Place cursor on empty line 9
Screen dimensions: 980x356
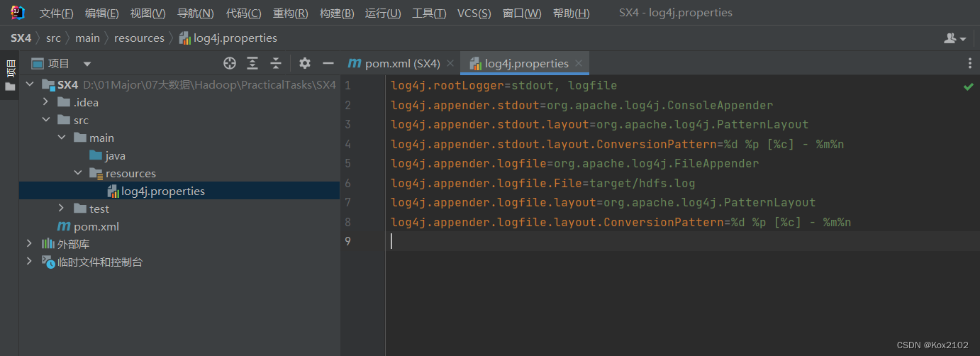681,242
